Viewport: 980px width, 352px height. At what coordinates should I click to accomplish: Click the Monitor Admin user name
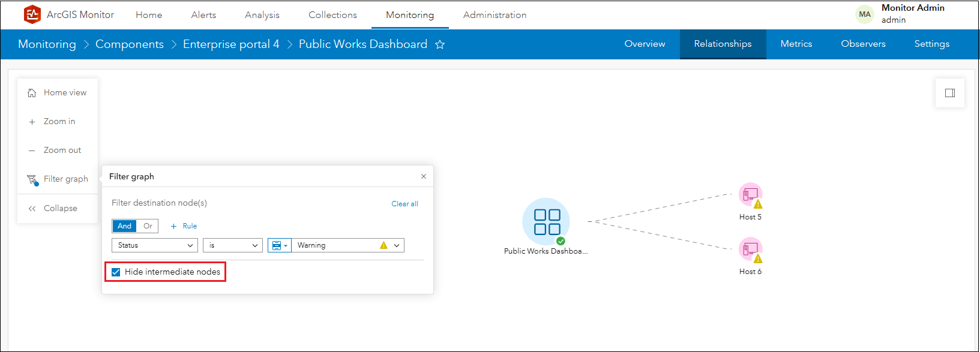point(913,8)
